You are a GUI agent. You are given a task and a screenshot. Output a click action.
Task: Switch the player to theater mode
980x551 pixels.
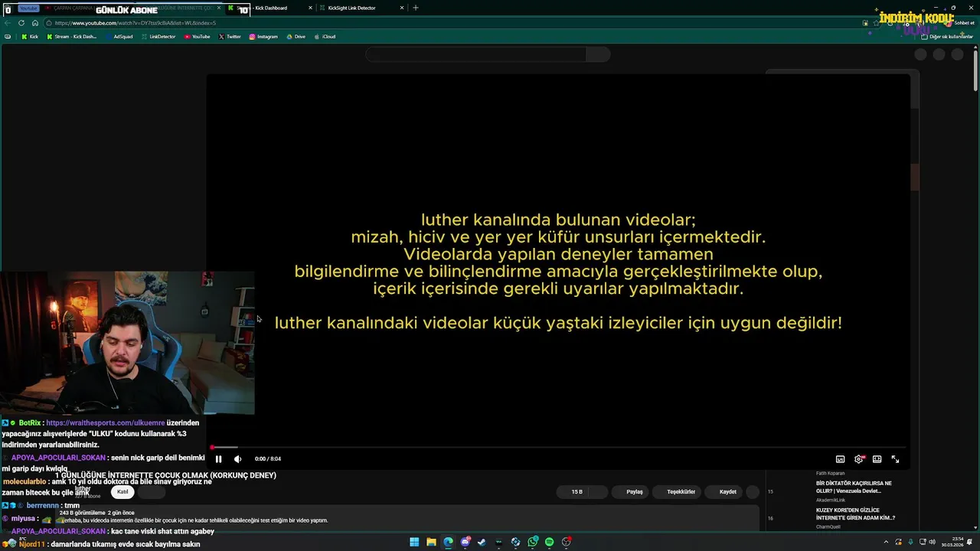coord(877,459)
